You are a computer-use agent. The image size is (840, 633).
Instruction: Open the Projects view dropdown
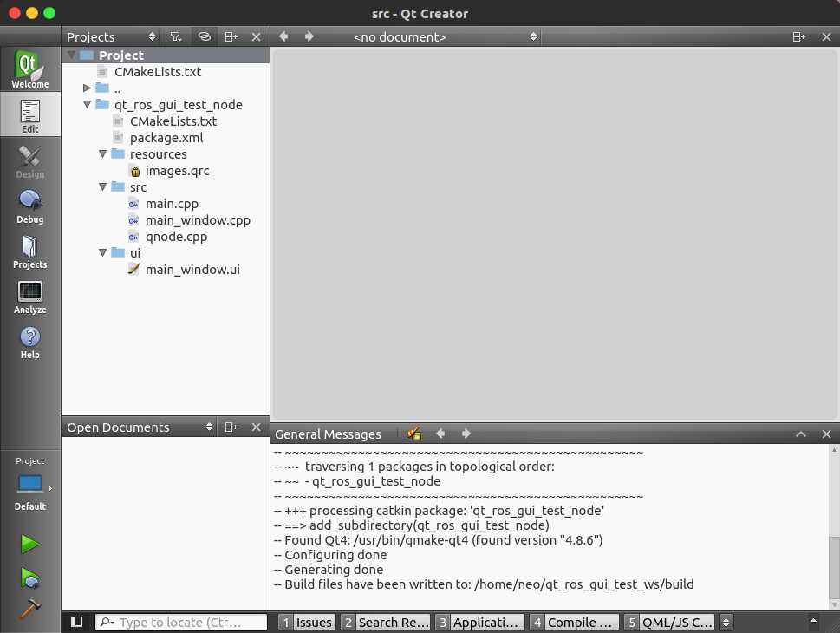point(112,36)
